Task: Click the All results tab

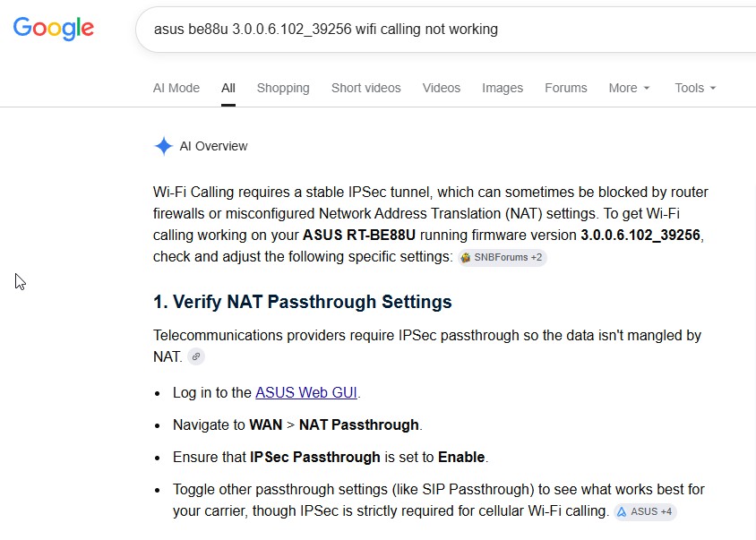Action: (x=228, y=89)
